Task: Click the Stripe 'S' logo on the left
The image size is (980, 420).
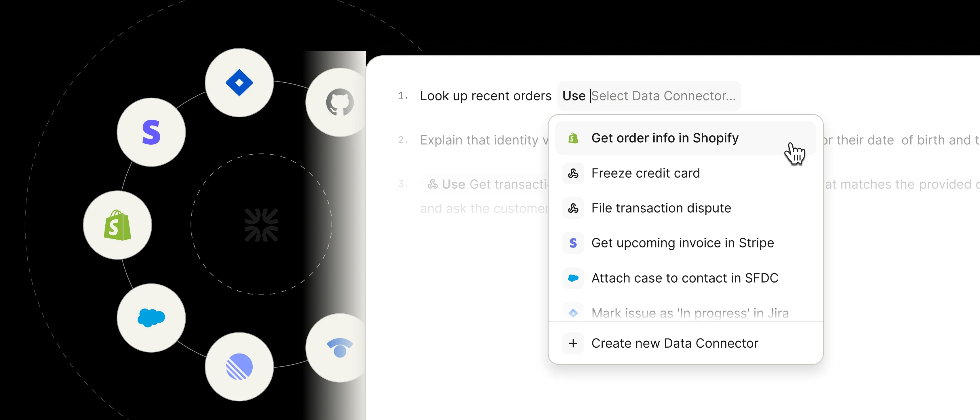Action: (x=151, y=133)
